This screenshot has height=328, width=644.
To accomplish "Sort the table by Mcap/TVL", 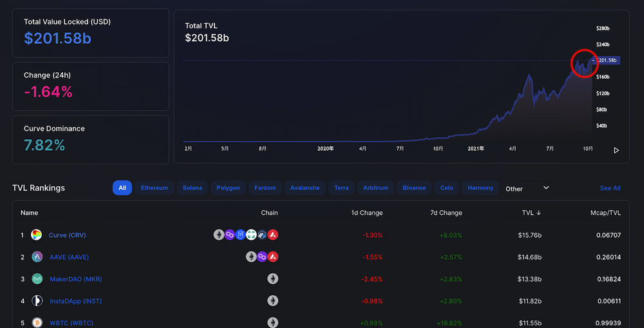I will (x=605, y=213).
